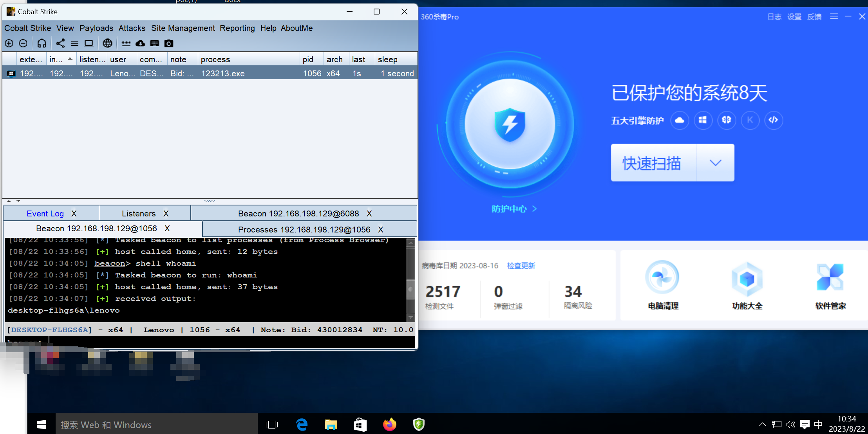Open the pivot graph share icon
The height and width of the screenshot is (434, 868).
[x=60, y=43]
